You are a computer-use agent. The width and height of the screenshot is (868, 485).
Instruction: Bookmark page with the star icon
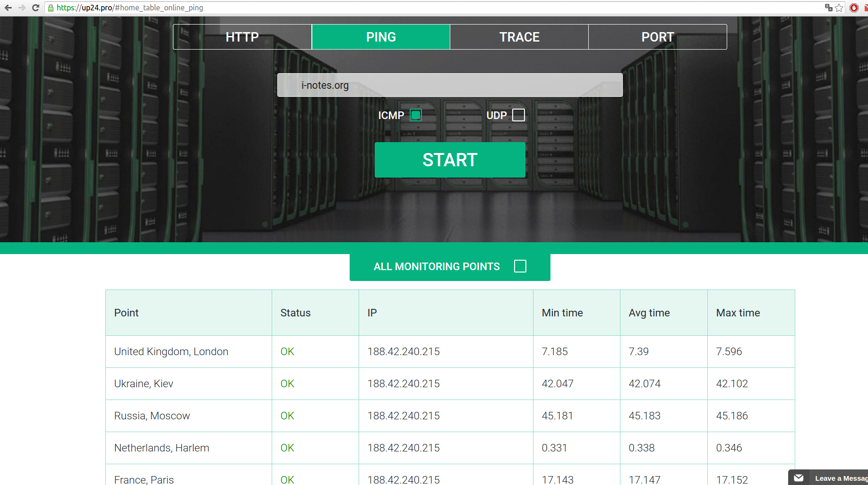839,8
